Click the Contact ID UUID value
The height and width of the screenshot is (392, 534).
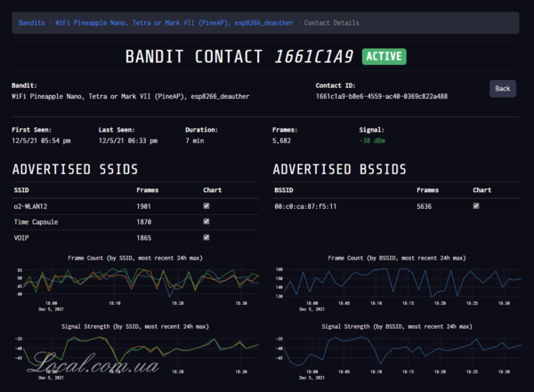(x=381, y=96)
